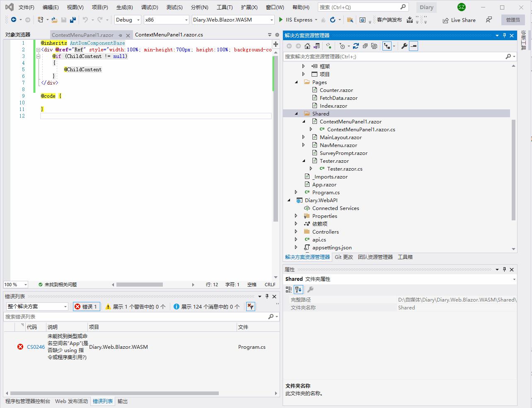Open the Debug configuration dropdown

[x=127, y=20]
